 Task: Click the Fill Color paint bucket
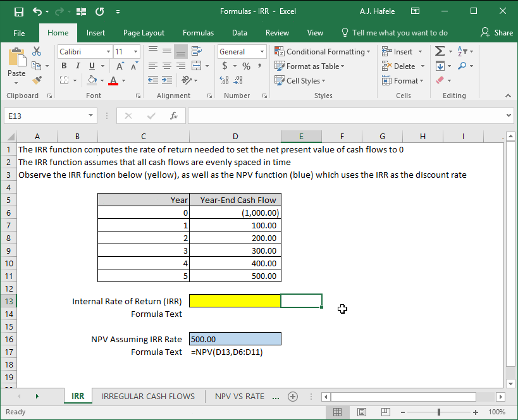click(x=92, y=80)
